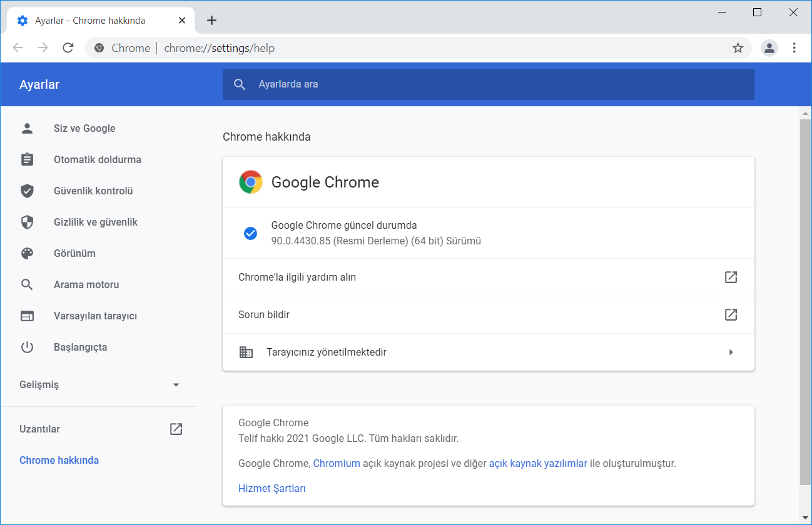Click the vertical page scrollbar thumb

coord(805,302)
